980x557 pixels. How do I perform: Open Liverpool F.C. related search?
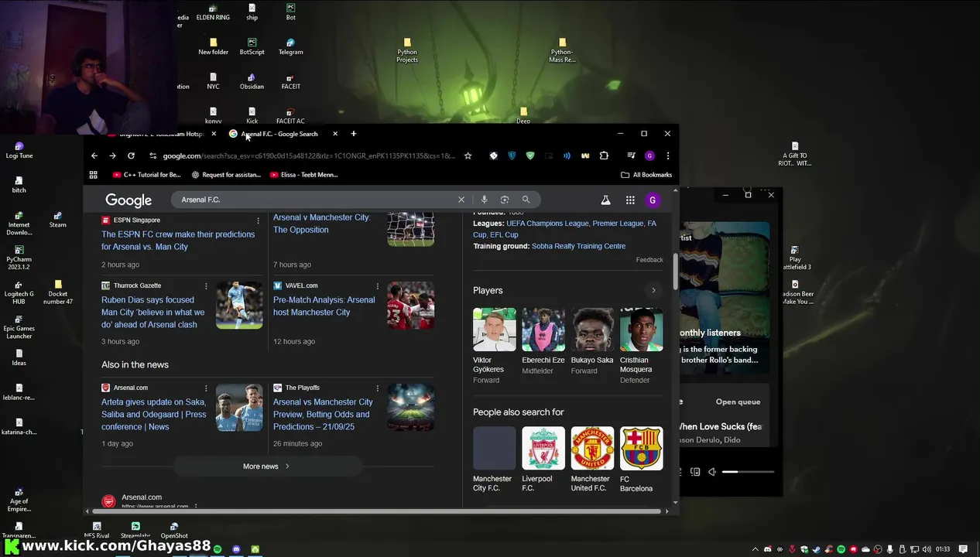(543, 460)
